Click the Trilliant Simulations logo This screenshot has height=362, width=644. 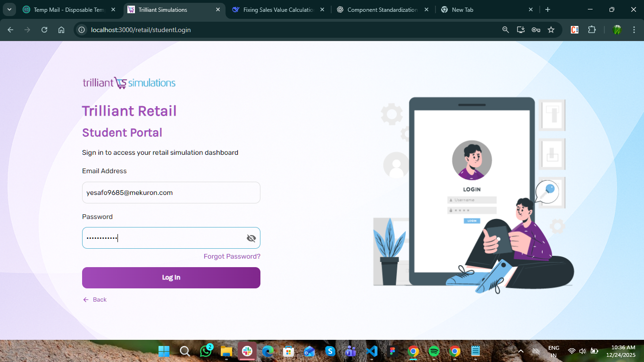[x=129, y=83]
